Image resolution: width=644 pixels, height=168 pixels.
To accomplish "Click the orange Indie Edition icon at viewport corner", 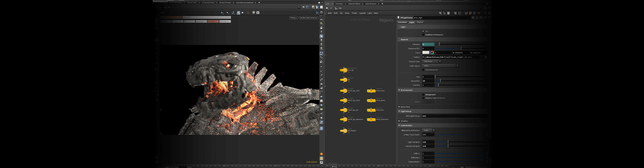I will click(x=321, y=154).
